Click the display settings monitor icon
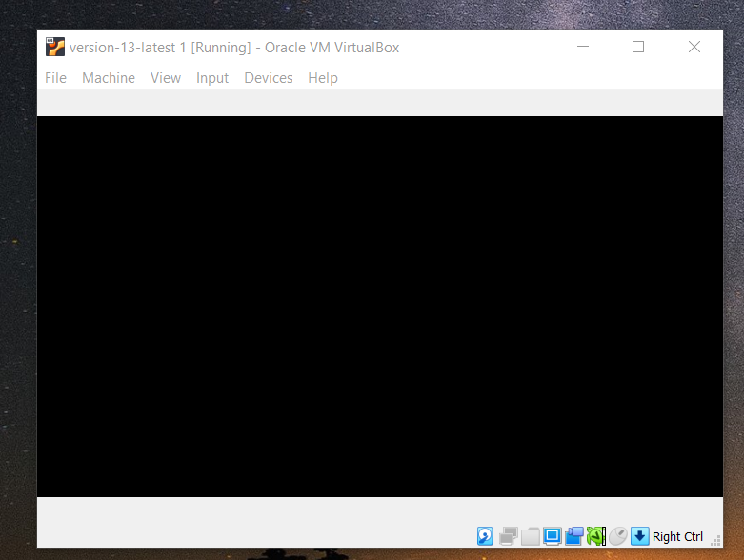The image size is (744, 560). (552, 536)
